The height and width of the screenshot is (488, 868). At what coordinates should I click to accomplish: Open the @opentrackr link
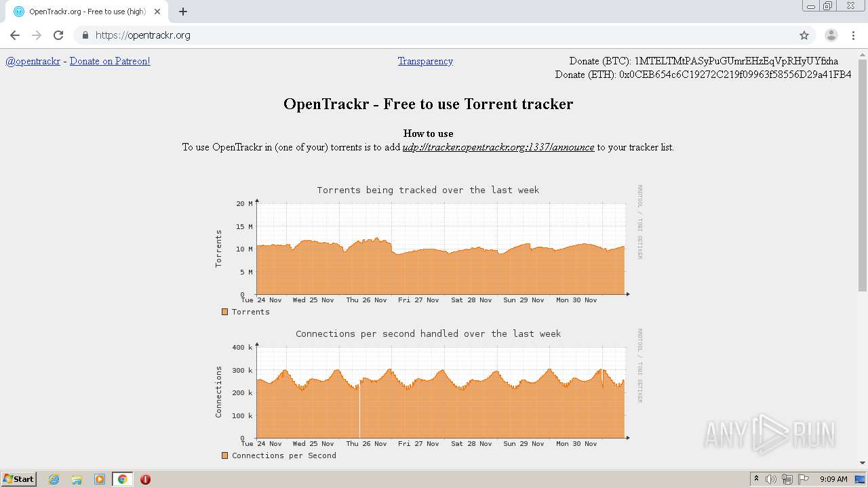[33, 61]
